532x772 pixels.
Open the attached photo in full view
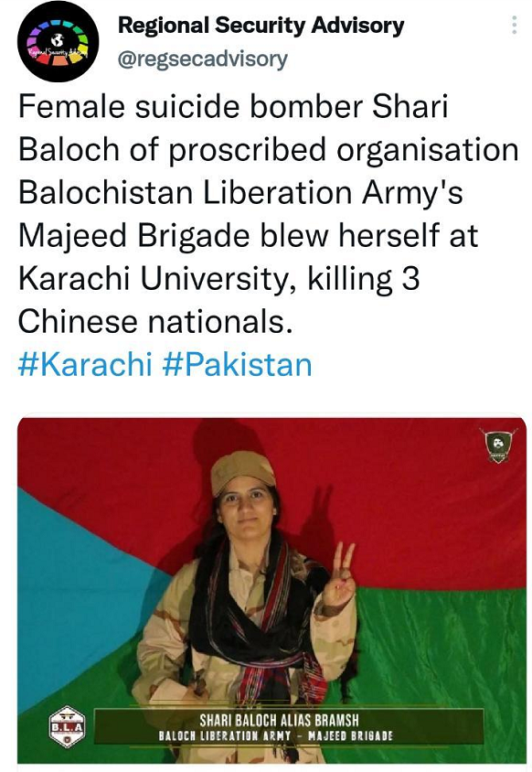click(x=271, y=590)
